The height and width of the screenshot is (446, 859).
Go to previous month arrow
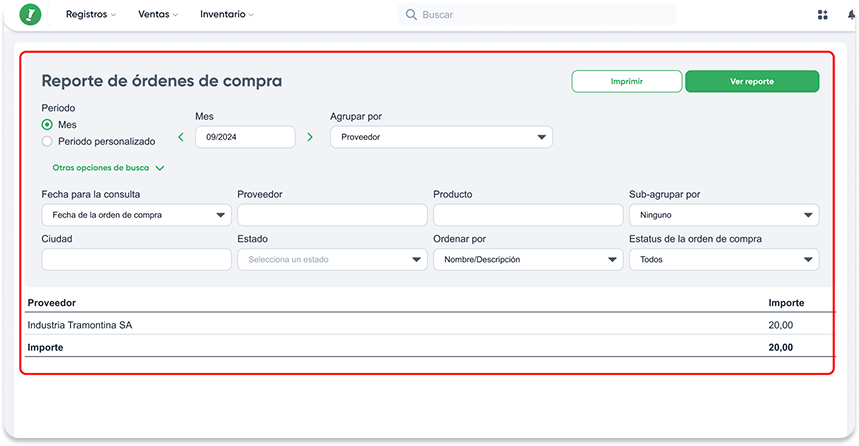coord(181,137)
